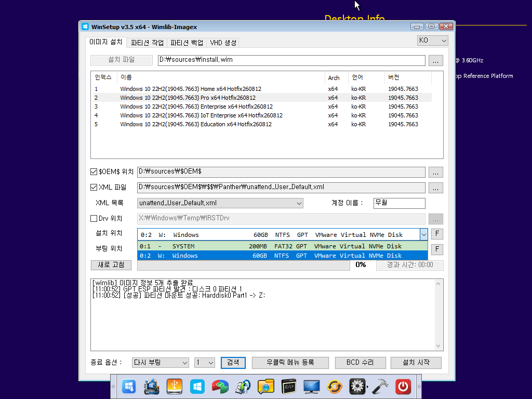Image resolution: width=532 pixels, height=399 pixels.
Task: Click the left dock handle diamond
Action: coord(113,387)
